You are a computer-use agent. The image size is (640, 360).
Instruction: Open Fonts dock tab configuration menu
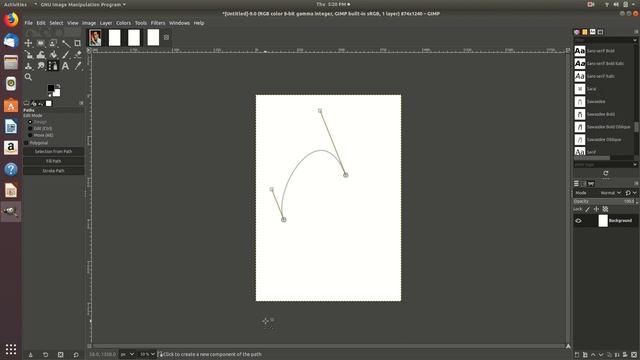pos(636,31)
